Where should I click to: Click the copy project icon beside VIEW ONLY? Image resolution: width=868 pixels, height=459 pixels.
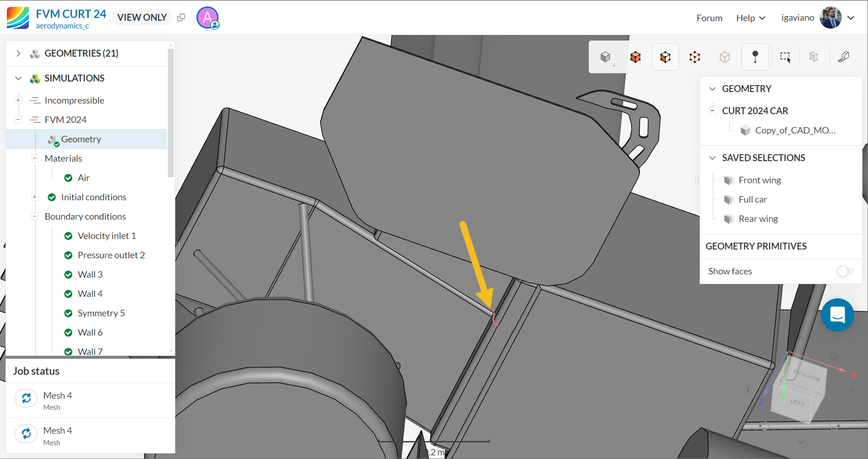[181, 17]
